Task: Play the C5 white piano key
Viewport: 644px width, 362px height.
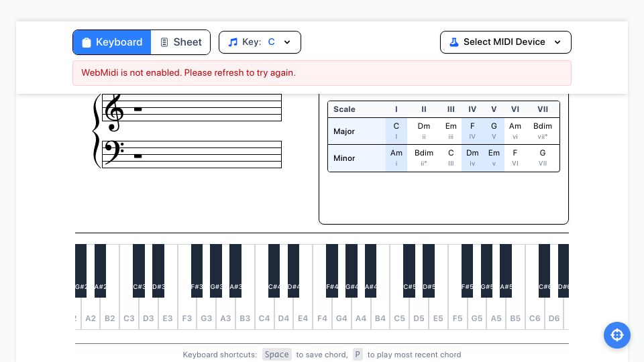Action: pos(399,314)
